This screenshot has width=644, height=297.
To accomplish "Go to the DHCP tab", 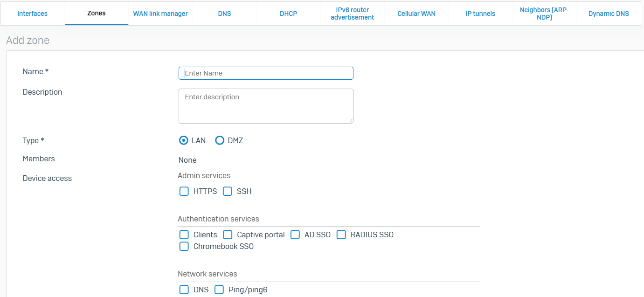I will pyautogui.click(x=288, y=14).
